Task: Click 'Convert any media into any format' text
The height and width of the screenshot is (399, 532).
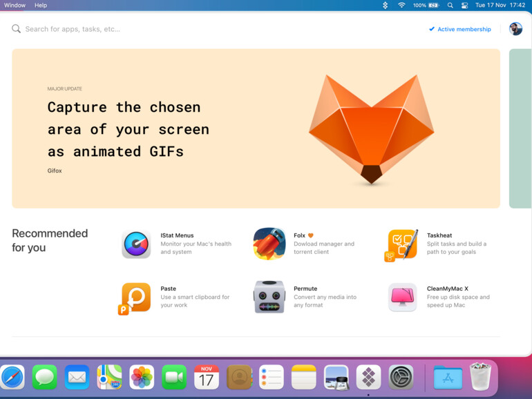Action: (325, 301)
